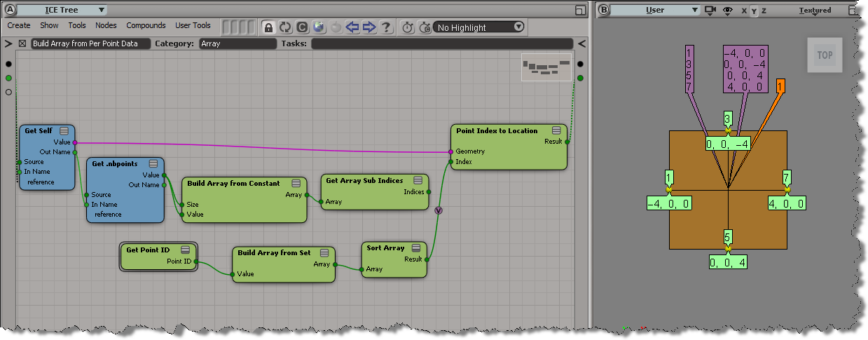Toggle the checkbox beside compound name field
Screen dimensions: 868x340
pyautogui.click(x=22, y=43)
